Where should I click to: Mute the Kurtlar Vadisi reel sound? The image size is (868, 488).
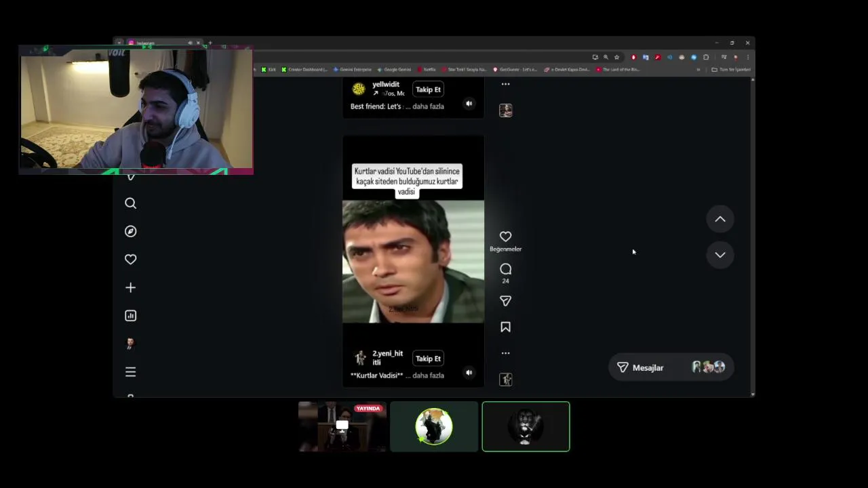pos(469,372)
